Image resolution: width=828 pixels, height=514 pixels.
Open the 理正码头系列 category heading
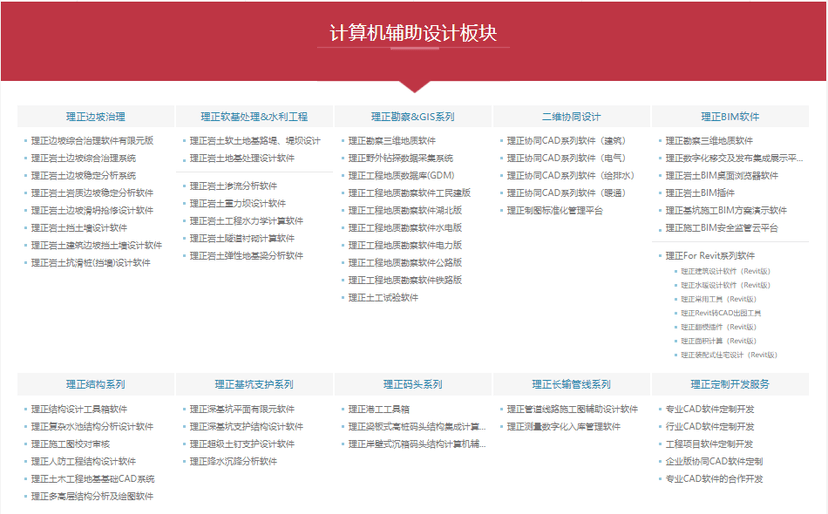pyautogui.click(x=412, y=385)
